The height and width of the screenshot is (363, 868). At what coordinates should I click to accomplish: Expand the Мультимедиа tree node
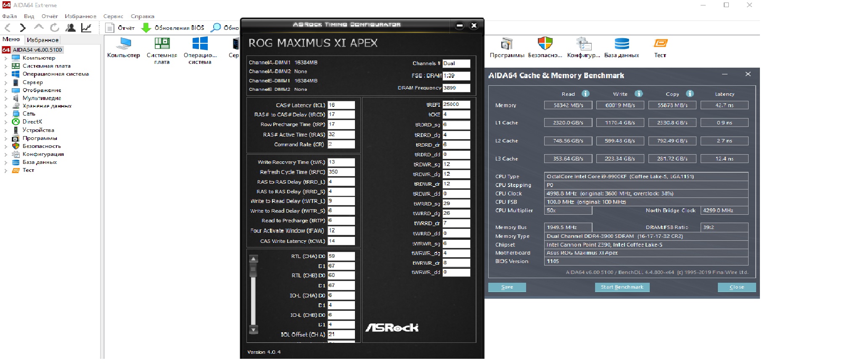pyautogui.click(x=5, y=98)
